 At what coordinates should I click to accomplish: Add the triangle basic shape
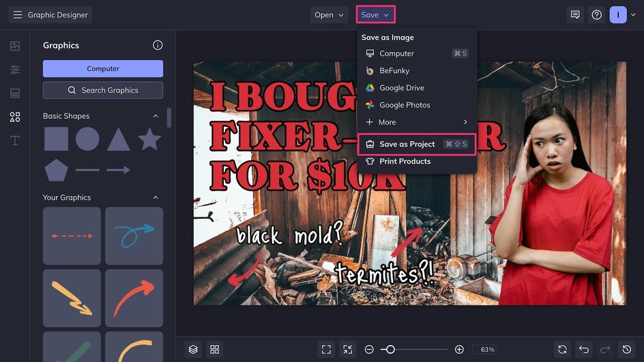118,140
